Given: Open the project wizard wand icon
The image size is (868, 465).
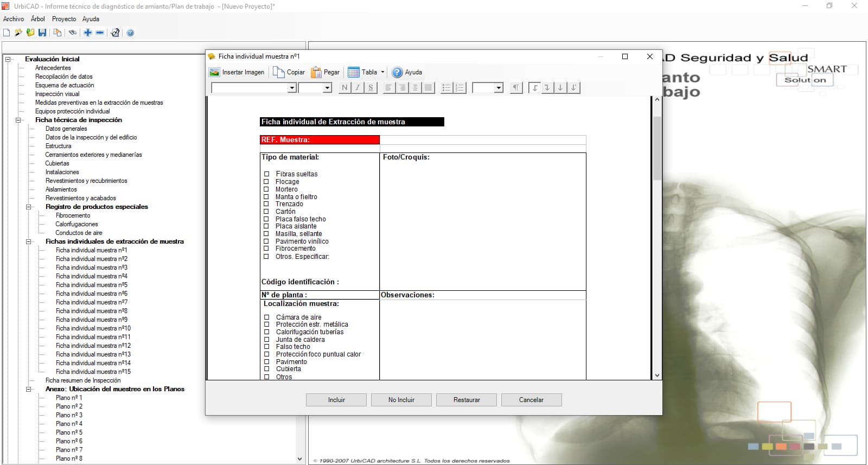Looking at the screenshot, I should click(x=18, y=33).
